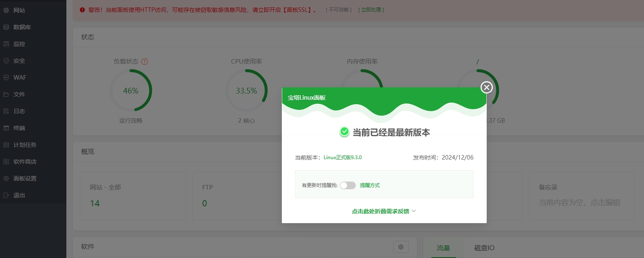Click the 计划任务 schedule icon in sidebar
Image resolution: width=644 pixels, height=258 pixels.
click(x=6, y=145)
